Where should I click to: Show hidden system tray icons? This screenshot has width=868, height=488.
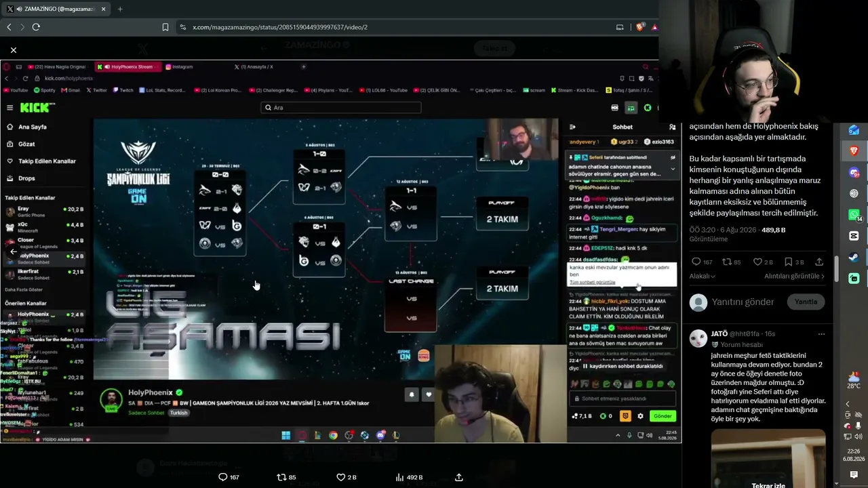coord(848,404)
